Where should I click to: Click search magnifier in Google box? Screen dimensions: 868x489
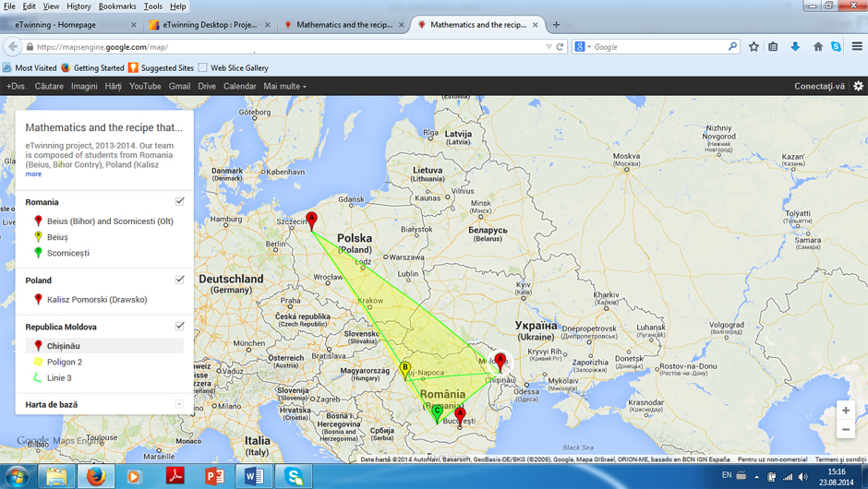pos(732,46)
